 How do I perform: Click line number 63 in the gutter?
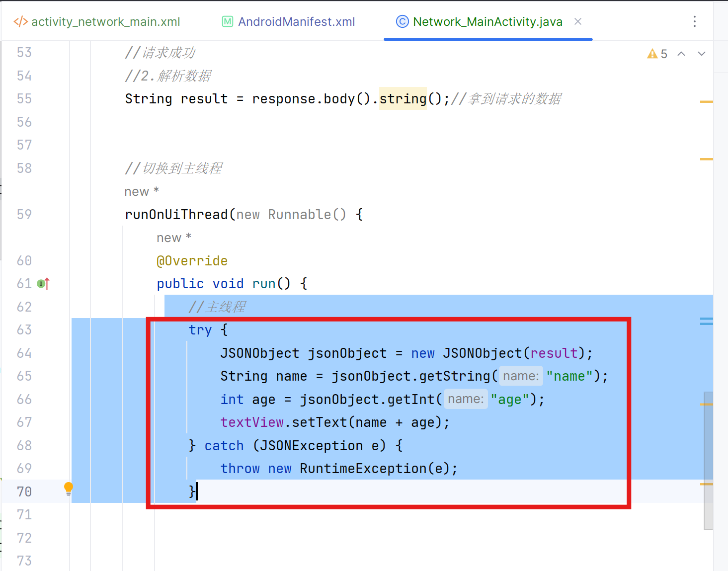tap(24, 329)
